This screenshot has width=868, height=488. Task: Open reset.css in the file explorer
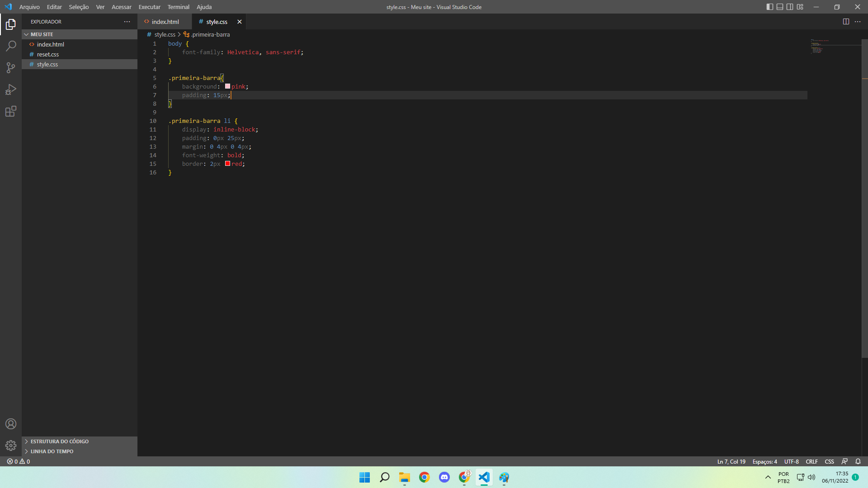pos(80,54)
